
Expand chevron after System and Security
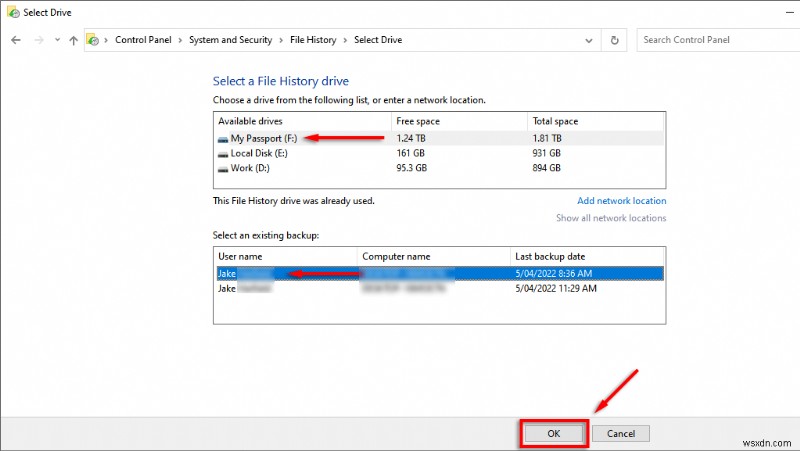coord(281,40)
